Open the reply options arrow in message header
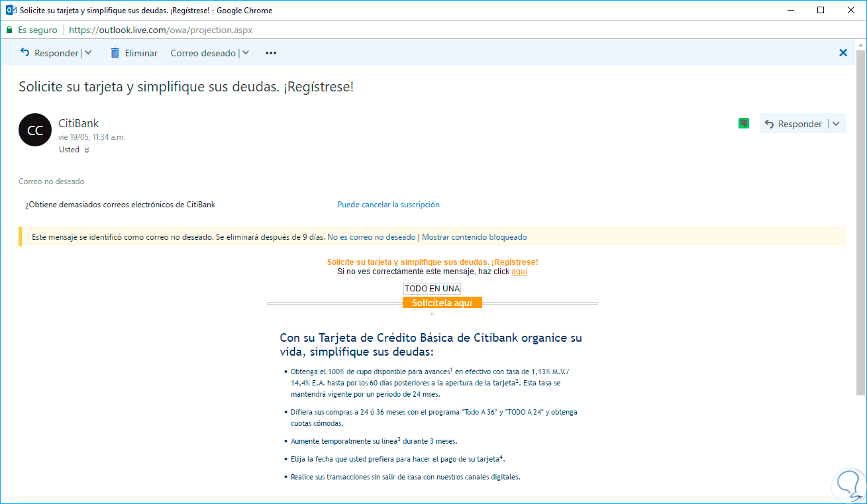The width and height of the screenshot is (867, 504). (836, 124)
